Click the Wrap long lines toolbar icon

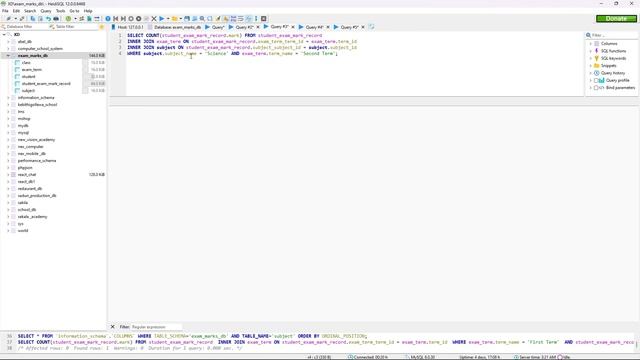(x=241, y=19)
